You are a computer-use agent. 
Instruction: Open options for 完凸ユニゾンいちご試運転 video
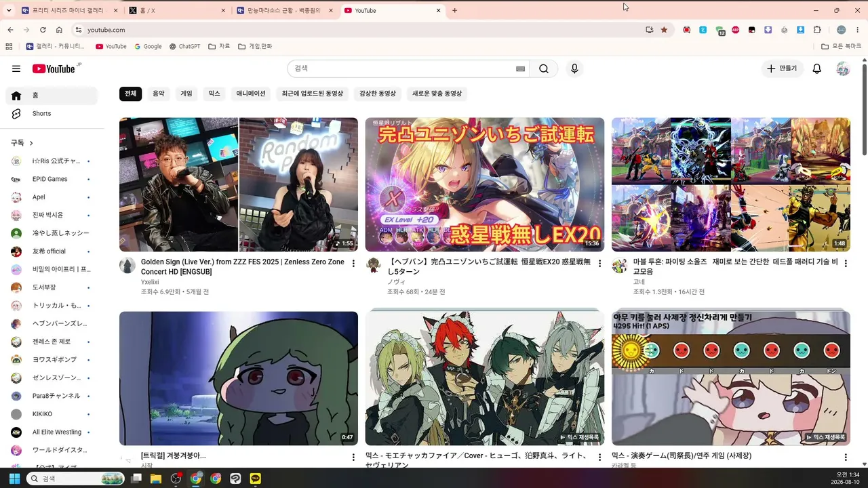coord(599,264)
